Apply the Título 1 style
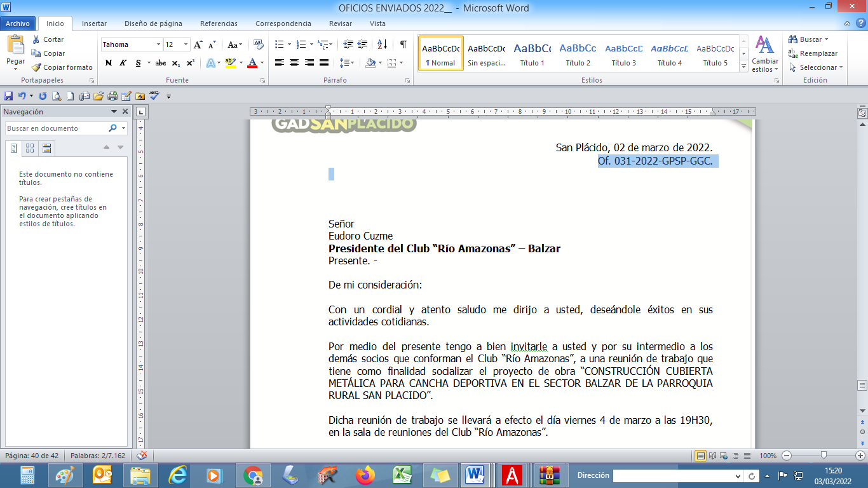The width and height of the screenshot is (868, 488). coord(532,54)
